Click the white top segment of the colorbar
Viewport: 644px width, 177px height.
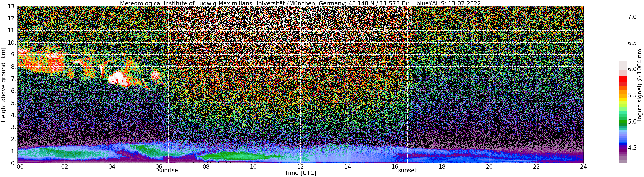click(x=623, y=34)
